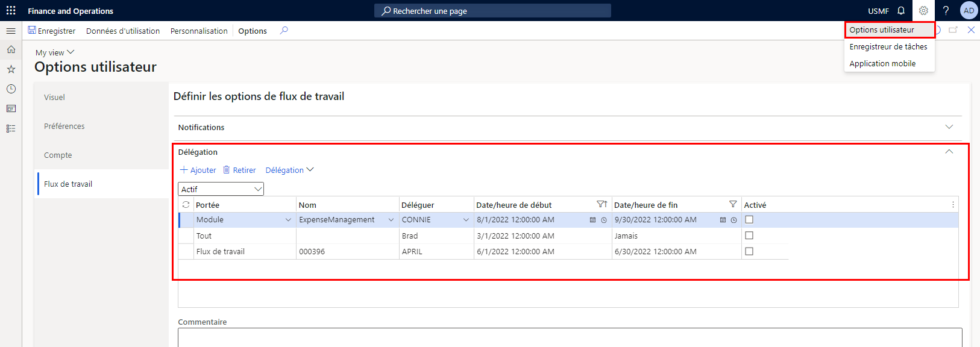Sort by the Portée column header

point(207,205)
